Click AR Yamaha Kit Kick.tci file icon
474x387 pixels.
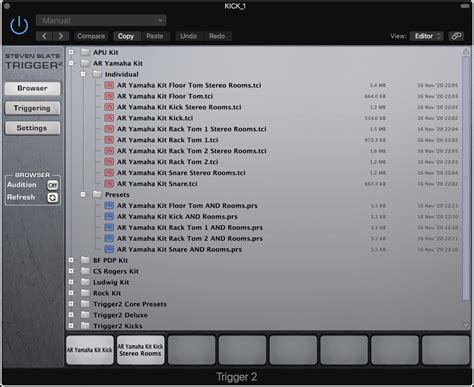[x=109, y=118]
